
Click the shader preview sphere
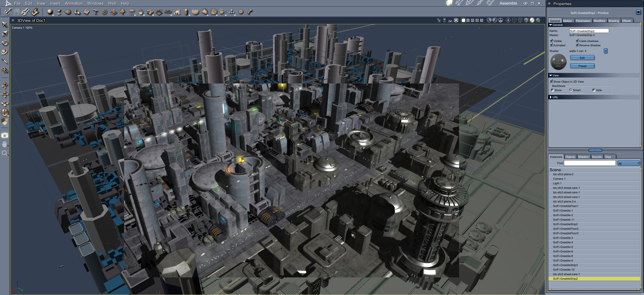pos(558,62)
